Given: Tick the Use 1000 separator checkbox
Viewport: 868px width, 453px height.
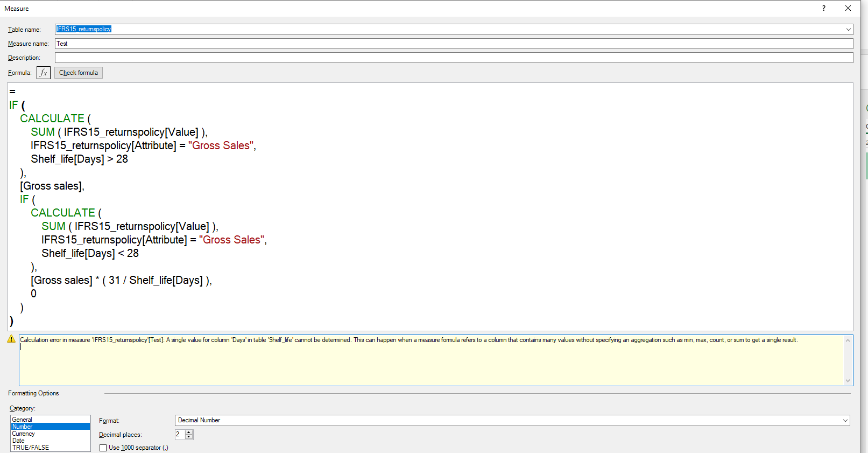Looking at the screenshot, I should (x=103, y=448).
